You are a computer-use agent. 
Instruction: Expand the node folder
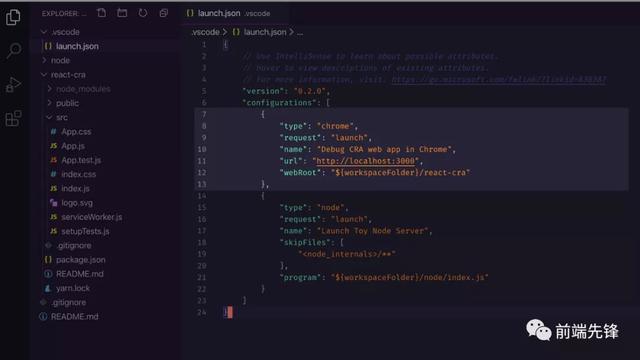tap(60, 60)
